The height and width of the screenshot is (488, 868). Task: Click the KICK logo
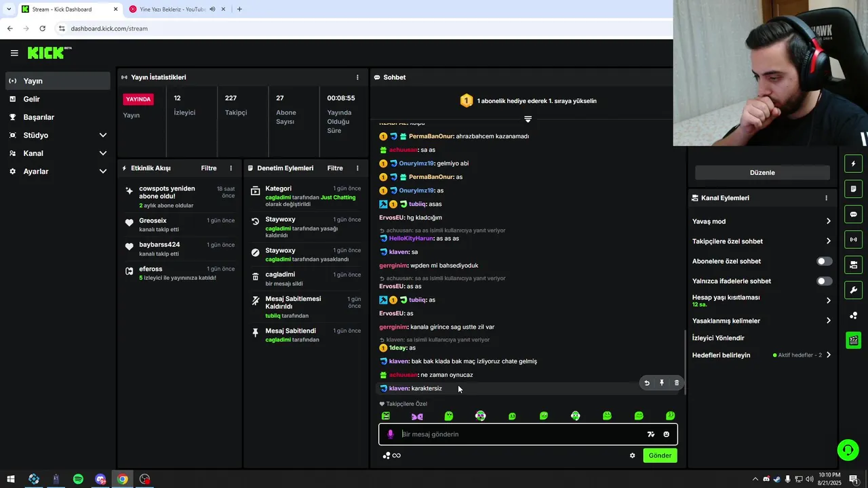pos(50,53)
